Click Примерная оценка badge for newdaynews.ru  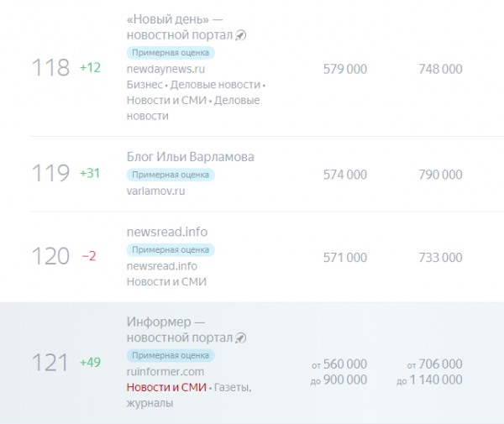coord(171,53)
